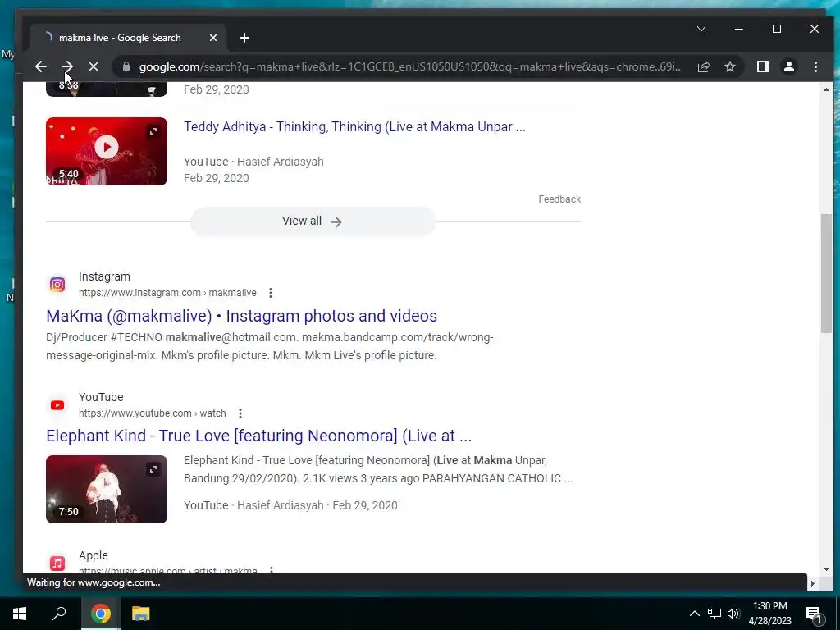Open more options for Instagram result
Image resolution: width=840 pixels, height=630 pixels.
pos(271,293)
